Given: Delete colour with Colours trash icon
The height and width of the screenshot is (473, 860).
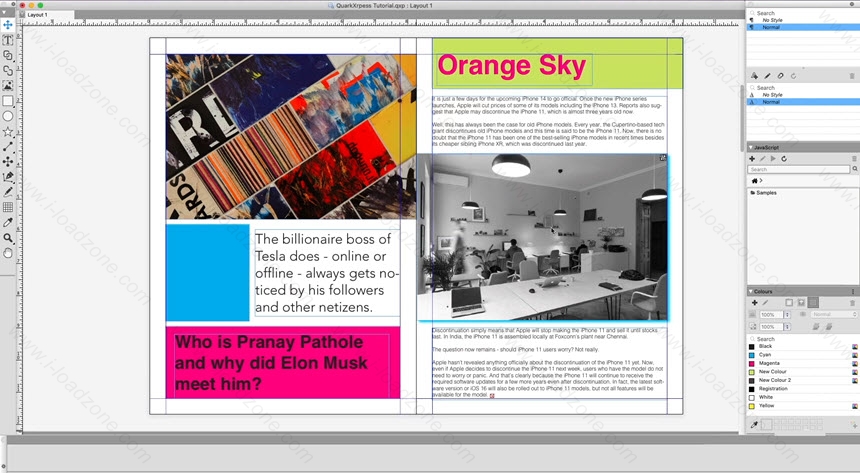Looking at the screenshot, I should click(x=852, y=302).
